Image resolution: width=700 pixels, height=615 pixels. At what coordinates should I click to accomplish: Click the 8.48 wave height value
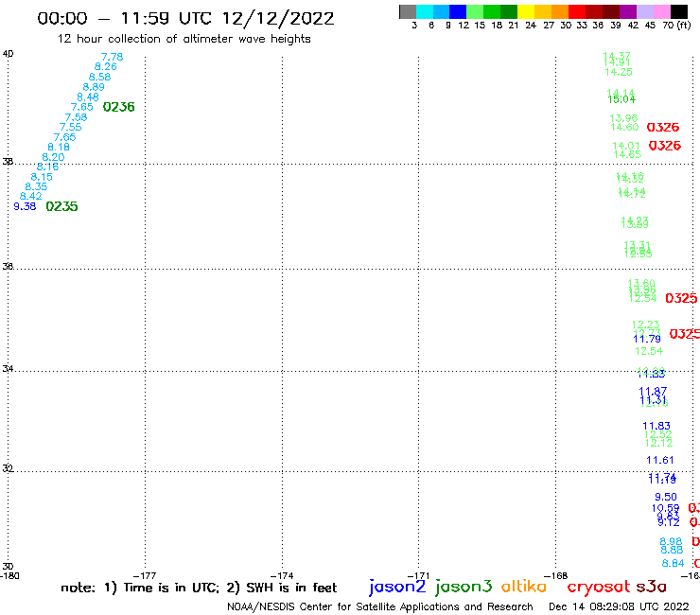click(88, 97)
